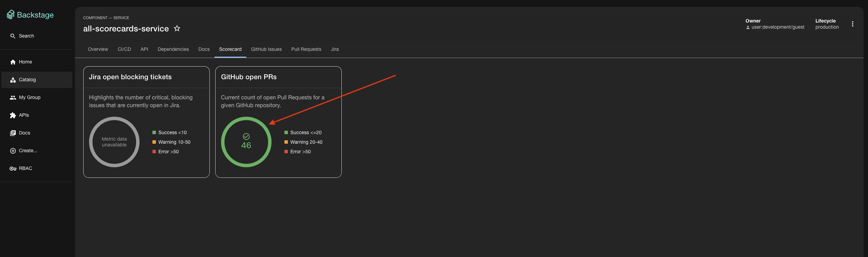Screen dimensions: 868x257
Task: Click the orange Warning swatch in Jira card
Action: (154, 142)
